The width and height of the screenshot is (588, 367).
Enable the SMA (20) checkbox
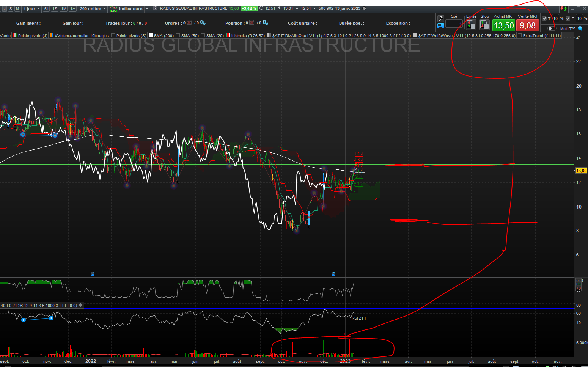[x=203, y=36]
